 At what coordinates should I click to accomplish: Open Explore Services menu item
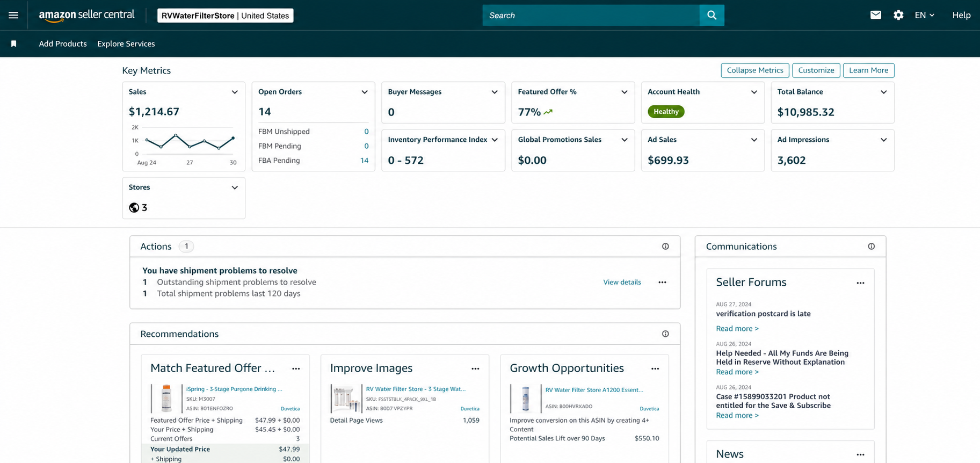[x=126, y=44]
